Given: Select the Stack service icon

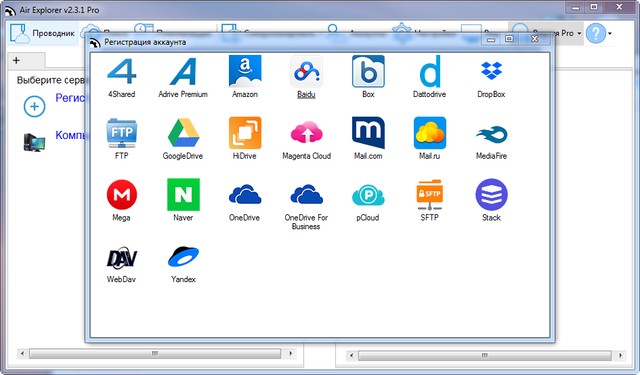Looking at the screenshot, I should [491, 195].
